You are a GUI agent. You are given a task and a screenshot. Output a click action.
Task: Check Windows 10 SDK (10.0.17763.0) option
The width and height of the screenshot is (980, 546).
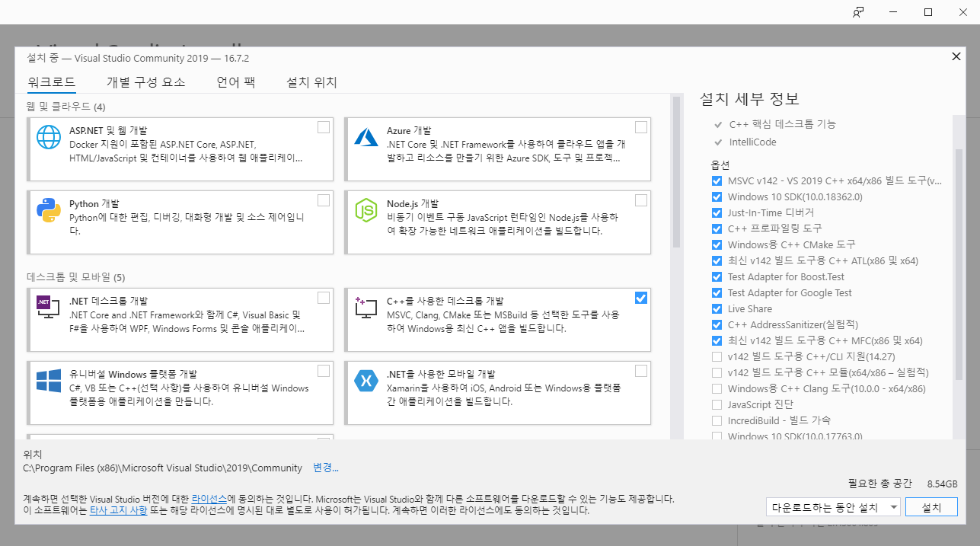(717, 436)
